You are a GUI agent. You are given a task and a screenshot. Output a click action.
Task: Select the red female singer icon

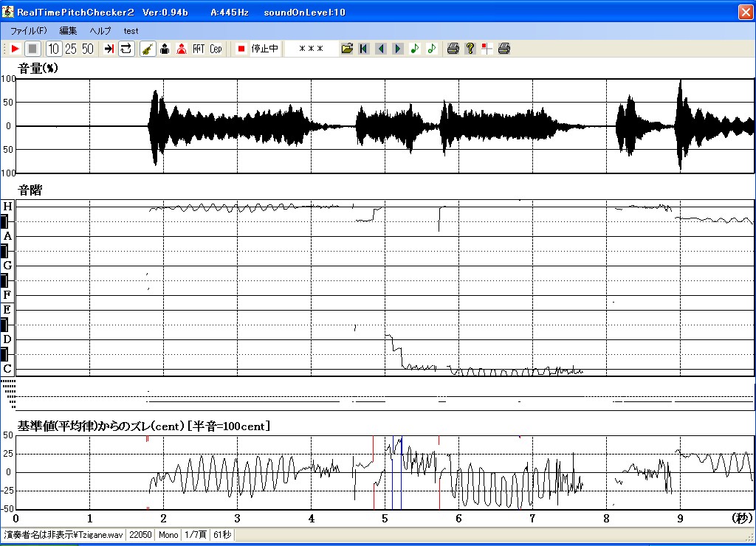[x=182, y=49]
